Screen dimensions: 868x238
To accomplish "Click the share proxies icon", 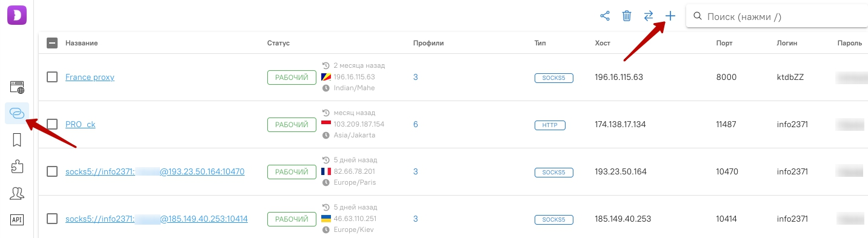I will click(x=605, y=16).
